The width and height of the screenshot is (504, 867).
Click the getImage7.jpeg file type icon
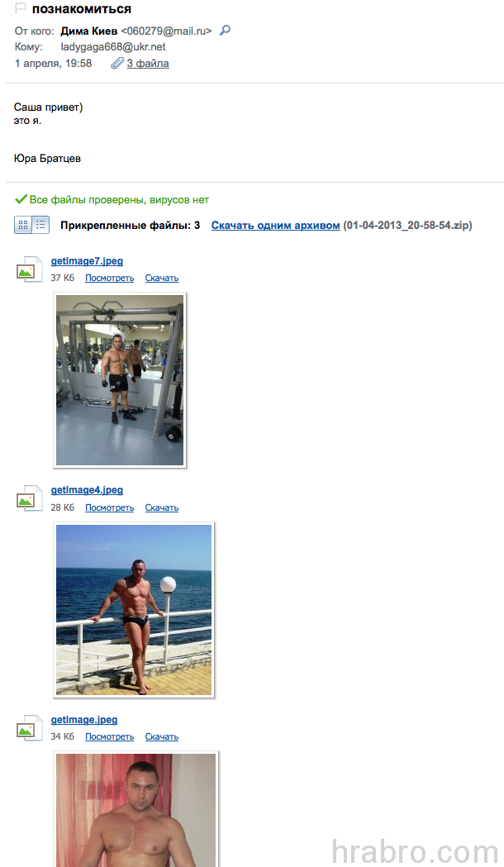coord(29,269)
